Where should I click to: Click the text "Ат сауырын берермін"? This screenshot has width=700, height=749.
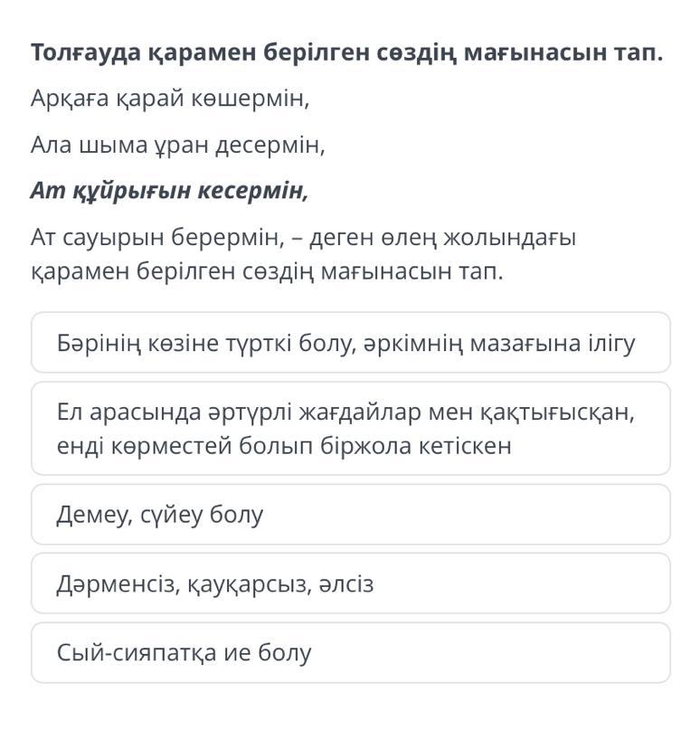[158, 238]
